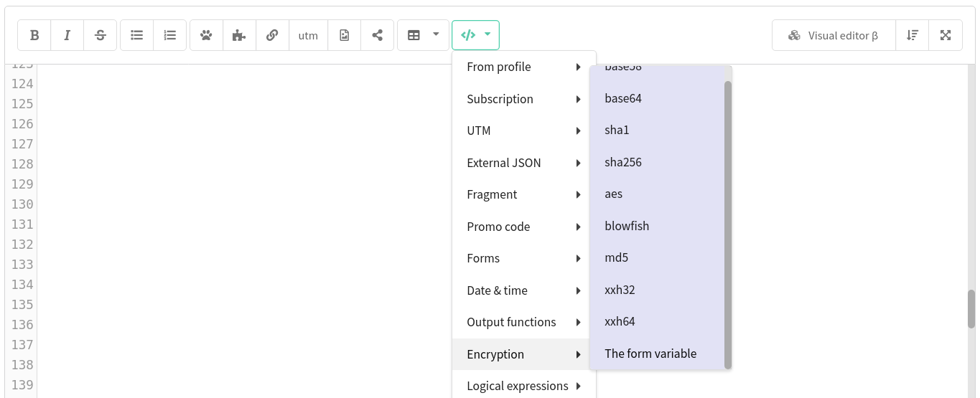This screenshot has width=980, height=398.
Task: Click the file image icon
Action: click(345, 35)
